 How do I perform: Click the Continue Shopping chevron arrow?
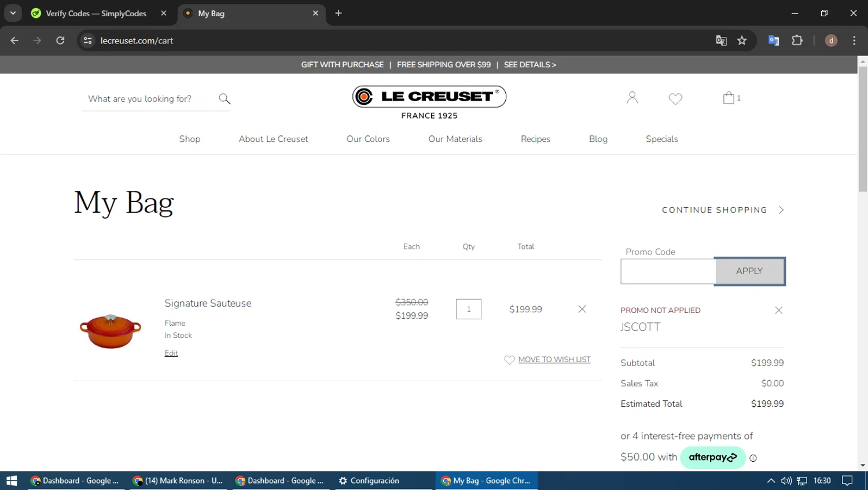click(x=781, y=210)
